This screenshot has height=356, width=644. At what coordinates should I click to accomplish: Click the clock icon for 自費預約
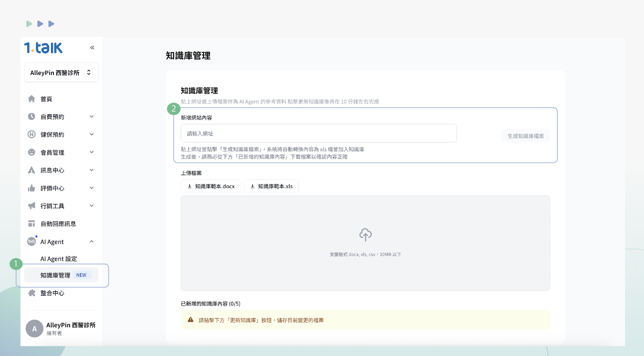coord(31,117)
